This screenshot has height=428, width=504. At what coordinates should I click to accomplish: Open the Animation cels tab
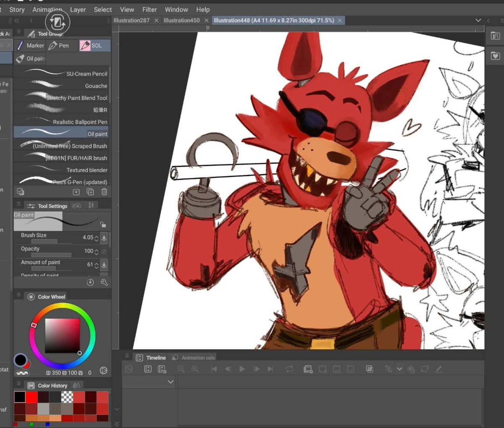[x=194, y=357]
